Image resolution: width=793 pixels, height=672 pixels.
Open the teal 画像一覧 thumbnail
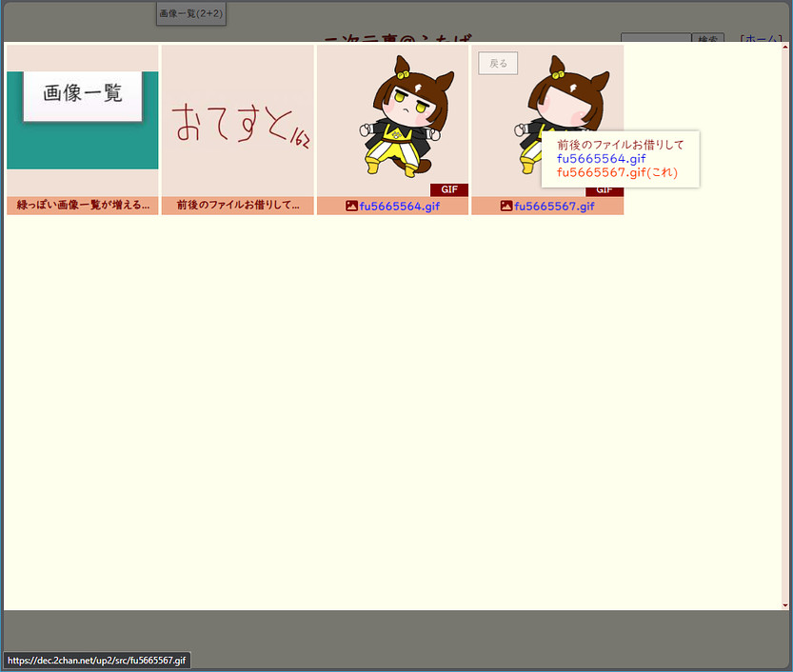coord(83,119)
